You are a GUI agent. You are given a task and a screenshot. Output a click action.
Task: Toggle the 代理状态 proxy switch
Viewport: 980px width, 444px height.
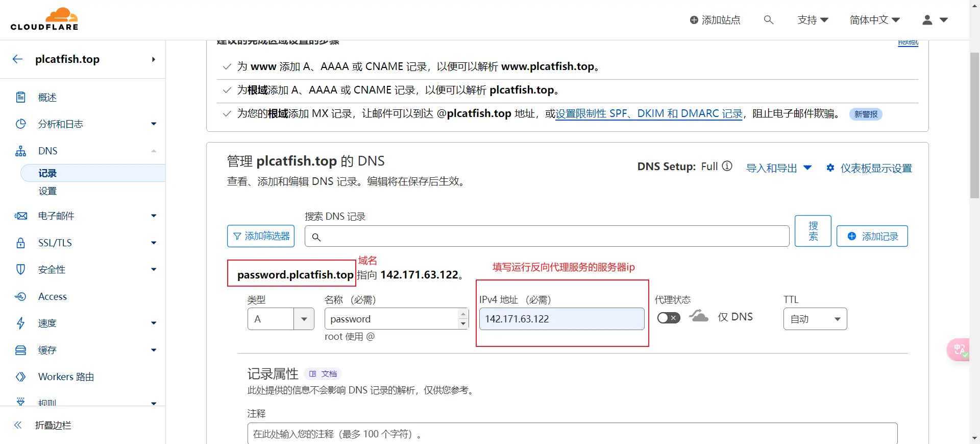click(x=669, y=318)
